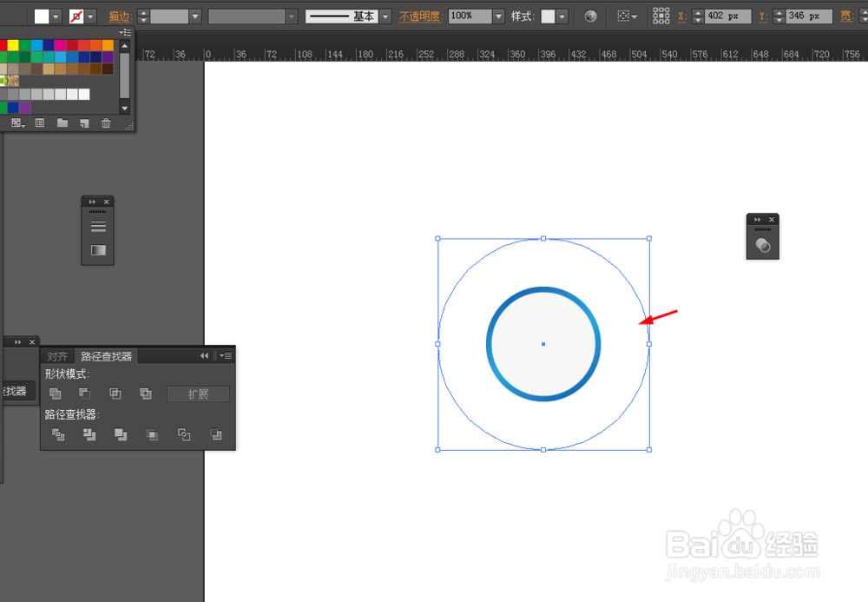Click the swatches panel scroll down arrow
868x602 pixels.
coord(124,109)
